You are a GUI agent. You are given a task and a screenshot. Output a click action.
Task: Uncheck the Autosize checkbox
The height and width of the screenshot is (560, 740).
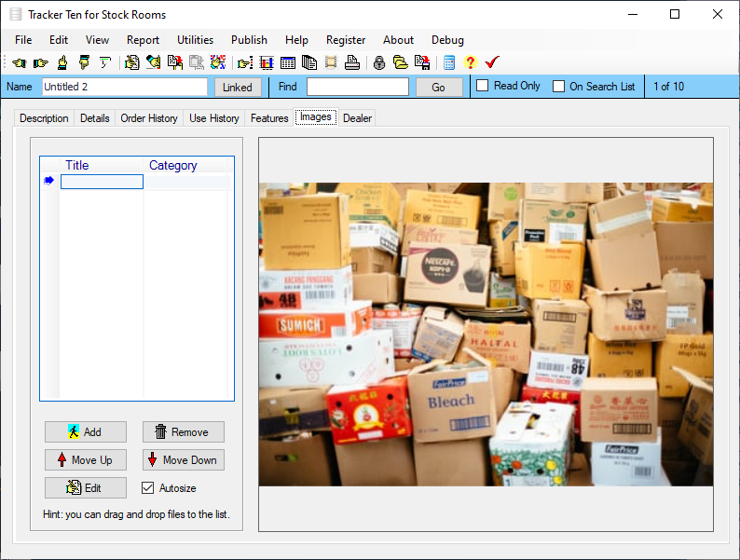pyautogui.click(x=147, y=488)
